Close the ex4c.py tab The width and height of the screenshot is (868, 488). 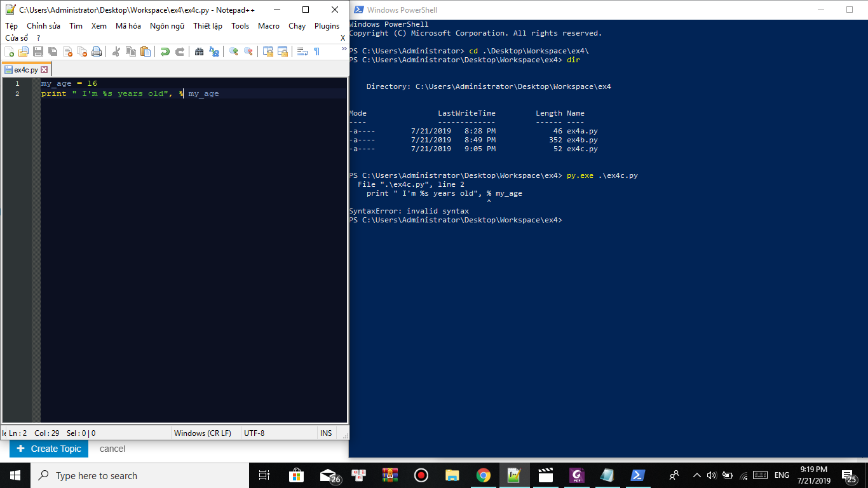(x=44, y=70)
